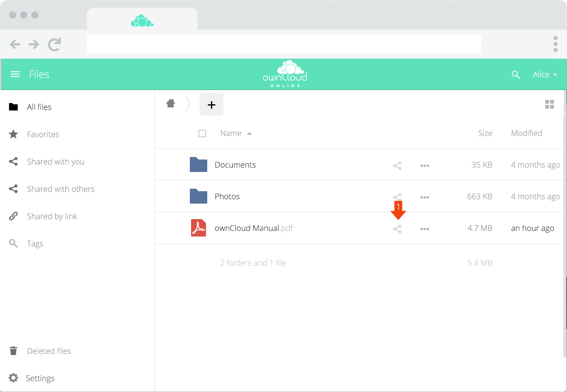Click share icon for ownCloud Manual.pdf

tap(397, 229)
